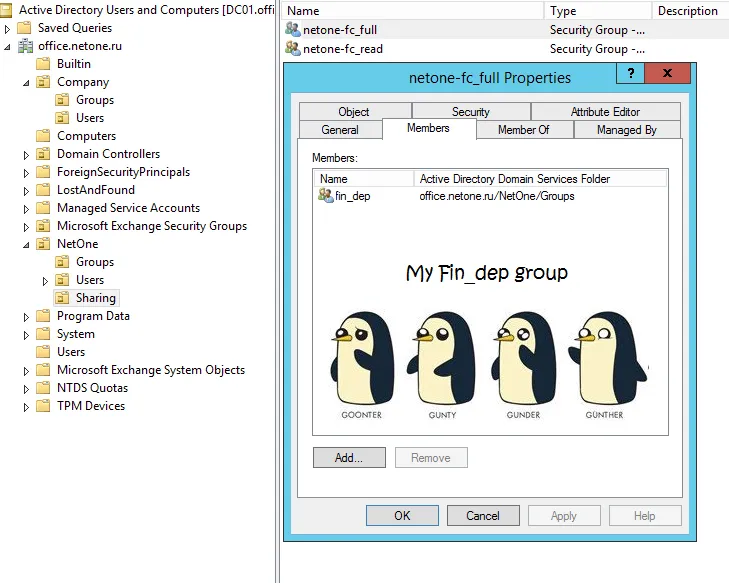Expand the NTDS Quotas node

[26, 389]
